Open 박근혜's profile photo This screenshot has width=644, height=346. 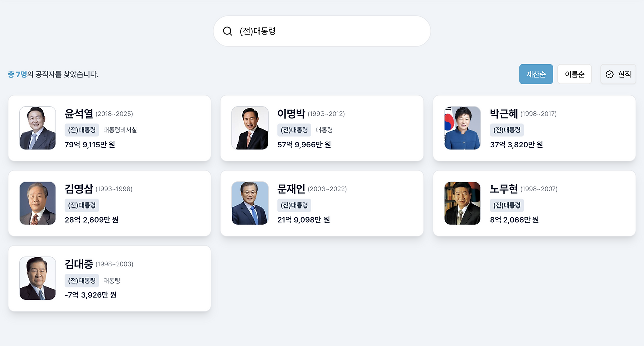[x=462, y=128]
